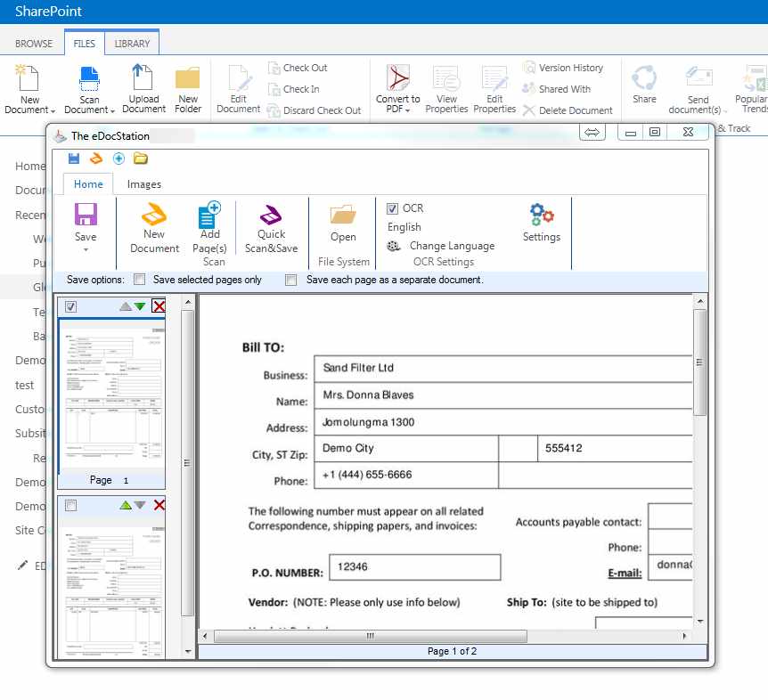Delete page 1 with red X
The image size is (768, 700).
[159, 306]
